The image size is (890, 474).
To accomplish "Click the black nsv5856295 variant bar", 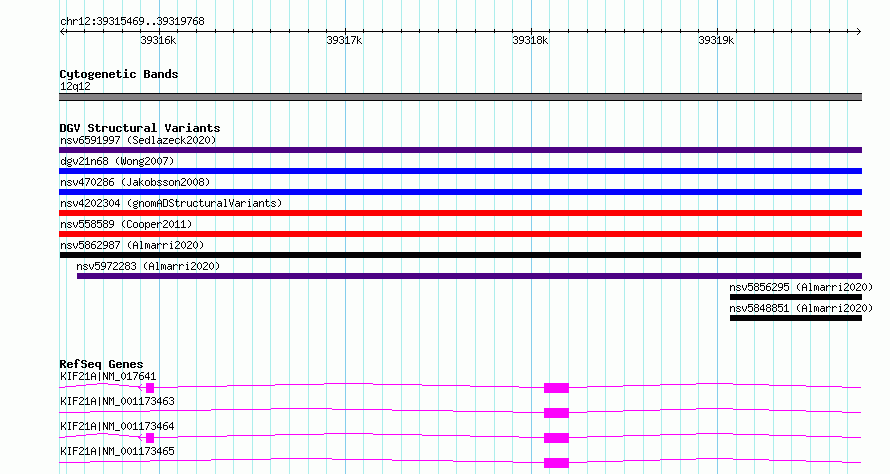I will [x=796, y=297].
